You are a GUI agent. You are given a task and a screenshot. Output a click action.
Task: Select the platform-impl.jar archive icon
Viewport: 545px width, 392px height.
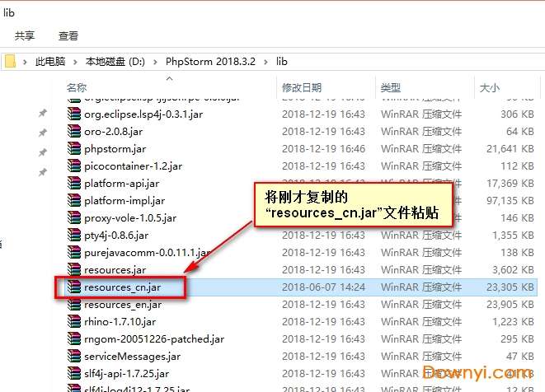click(74, 200)
